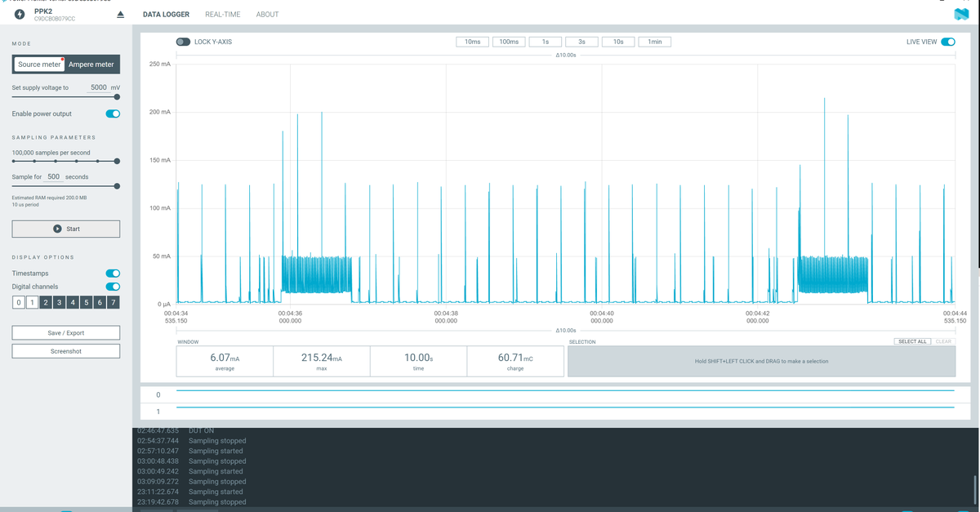Click the Start sampling button

pos(65,229)
